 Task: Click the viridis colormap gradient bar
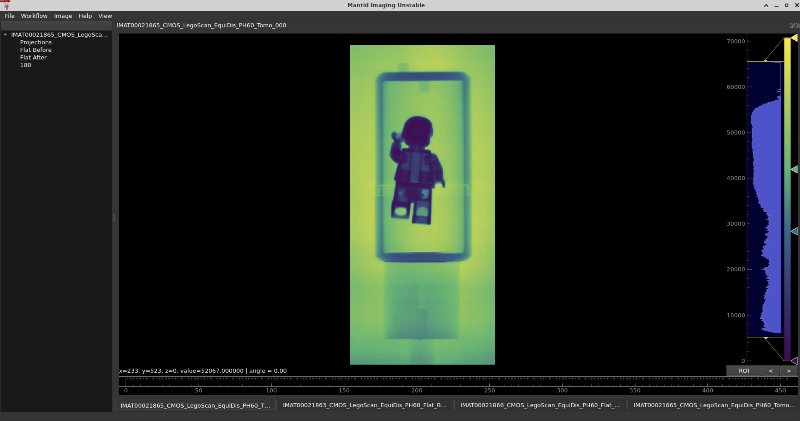coord(787,200)
